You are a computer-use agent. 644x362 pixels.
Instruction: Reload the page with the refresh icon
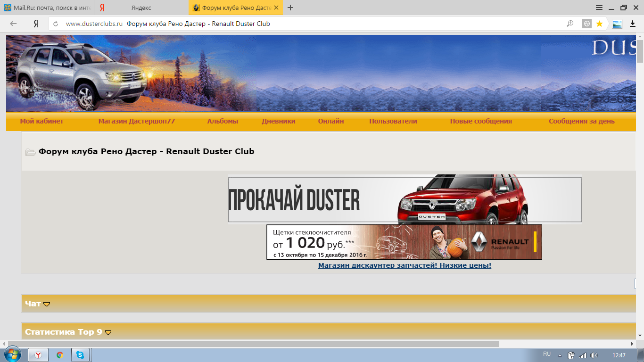click(56, 24)
